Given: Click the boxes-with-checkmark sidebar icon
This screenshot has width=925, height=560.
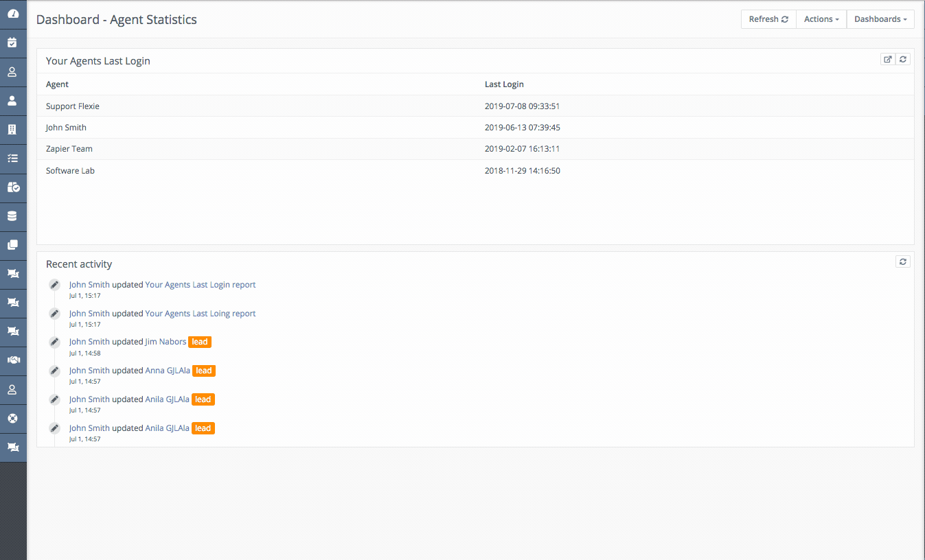Looking at the screenshot, I should click(12, 187).
